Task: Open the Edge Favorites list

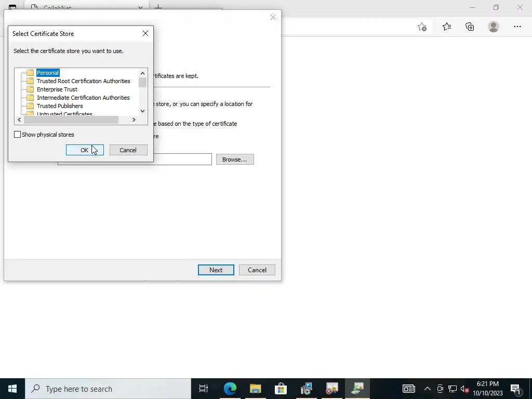Action: 447,26
